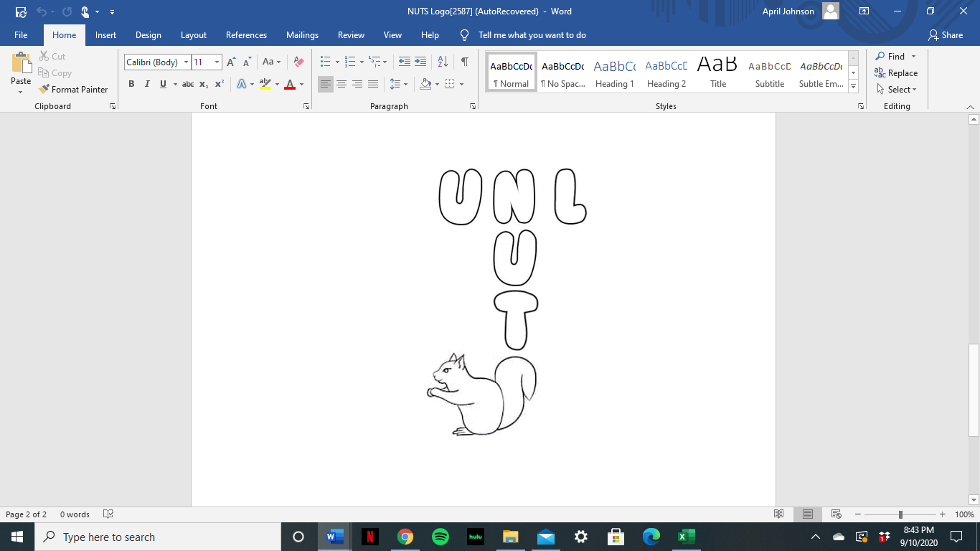
Task: Click the Subscript icon
Action: point(204,84)
